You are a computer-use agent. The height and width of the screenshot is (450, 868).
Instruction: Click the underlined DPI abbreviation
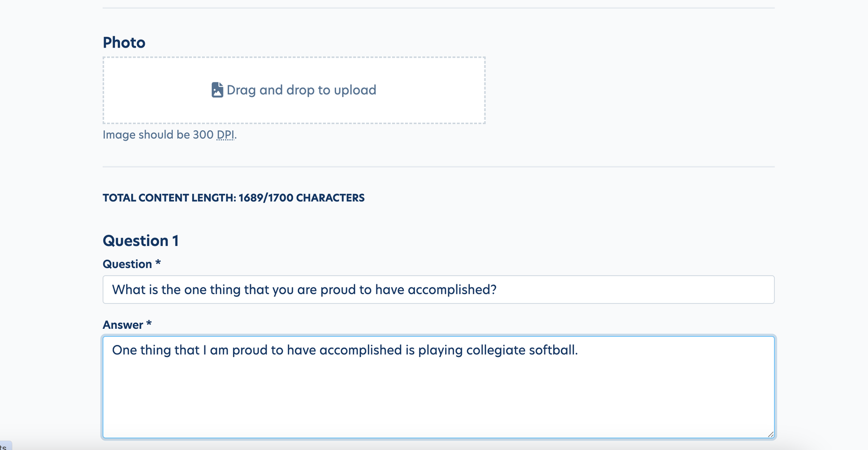click(226, 135)
